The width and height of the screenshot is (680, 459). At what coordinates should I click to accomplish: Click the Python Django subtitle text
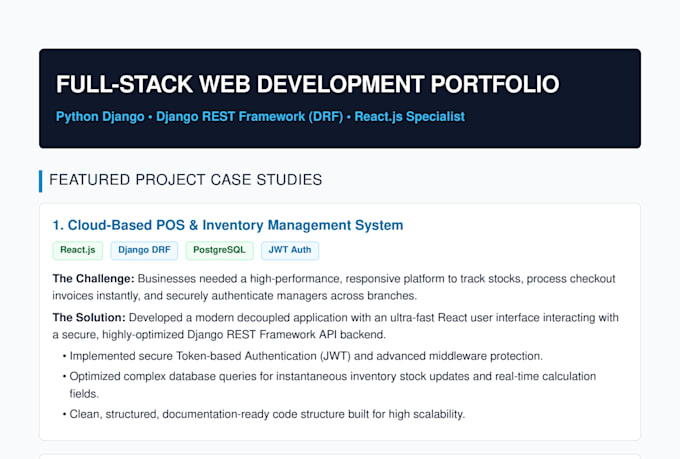pos(100,117)
